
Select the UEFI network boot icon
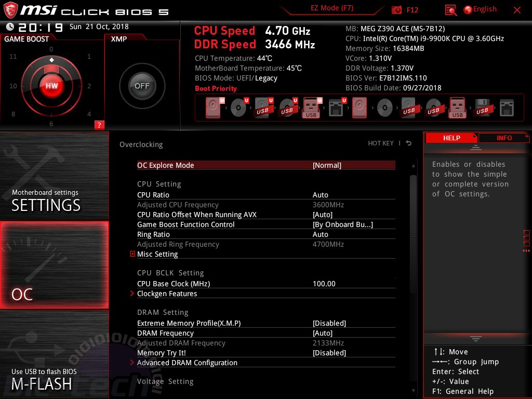click(x=337, y=108)
